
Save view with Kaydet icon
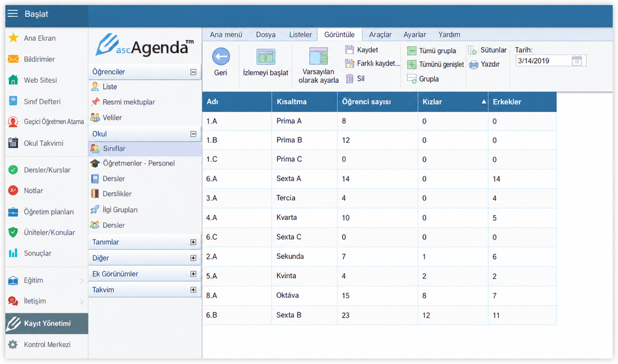pos(349,49)
